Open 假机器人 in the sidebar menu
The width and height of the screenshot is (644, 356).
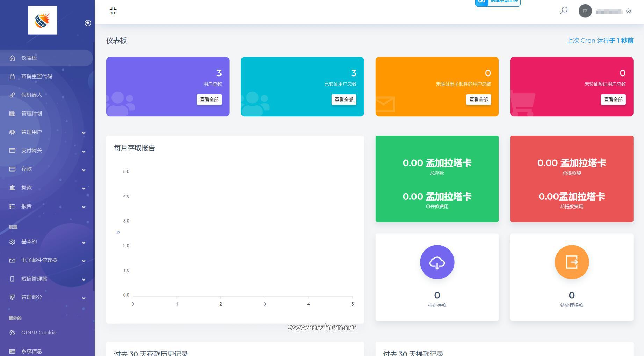[x=31, y=95]
